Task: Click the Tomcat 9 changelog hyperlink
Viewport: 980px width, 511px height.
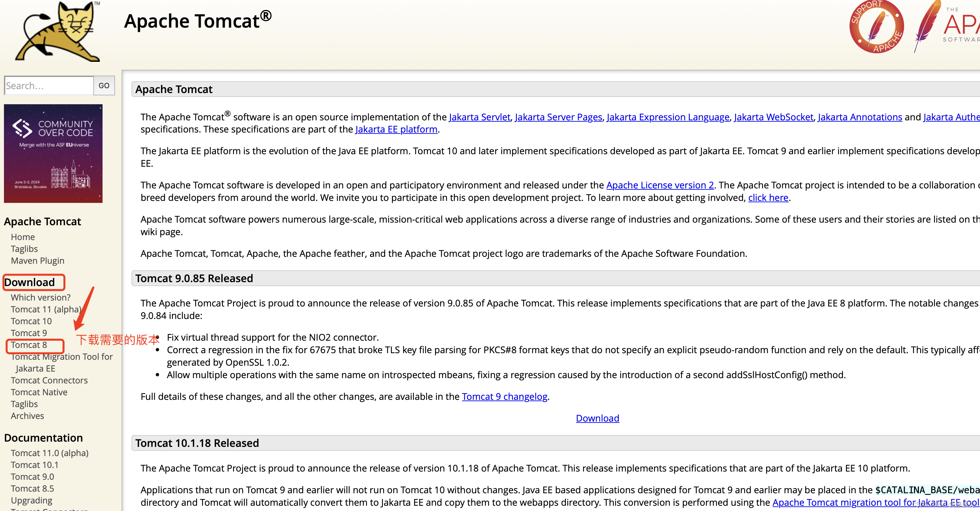Action: (x=505, y=396)
